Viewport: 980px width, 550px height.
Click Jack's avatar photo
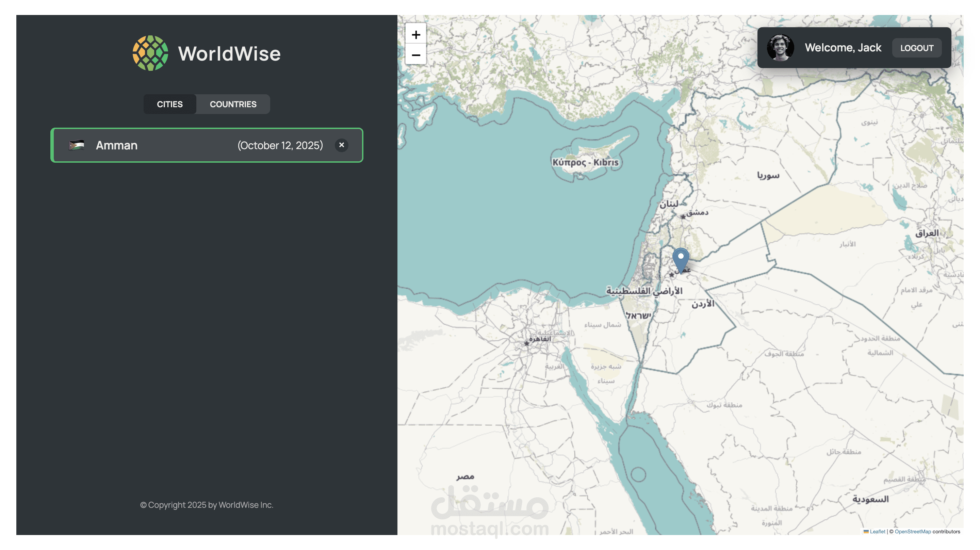click(x=780, y=48)
